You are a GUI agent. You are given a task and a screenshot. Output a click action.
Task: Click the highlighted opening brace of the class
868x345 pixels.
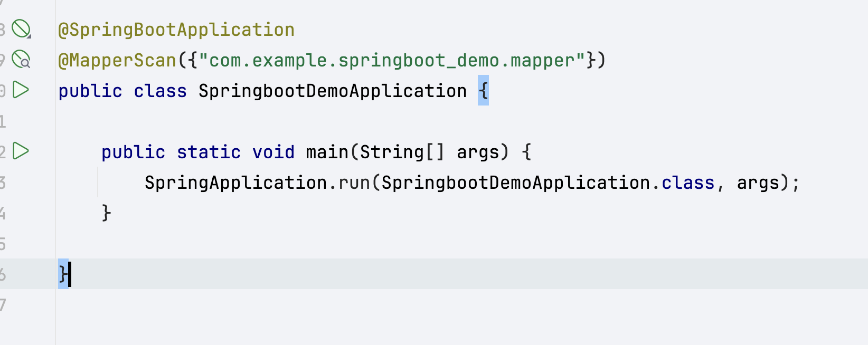(x=483, y=91)
